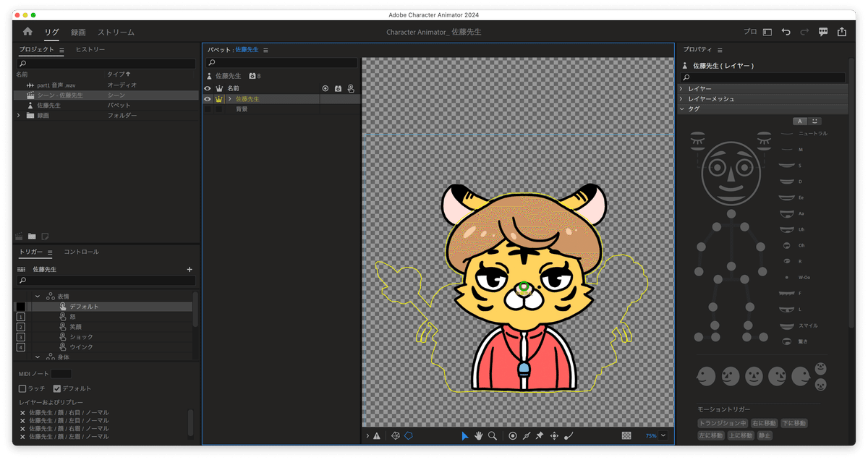Collapse the 身体 trigger group
This screenshot has height=460, width=868.
pos(38,357)
